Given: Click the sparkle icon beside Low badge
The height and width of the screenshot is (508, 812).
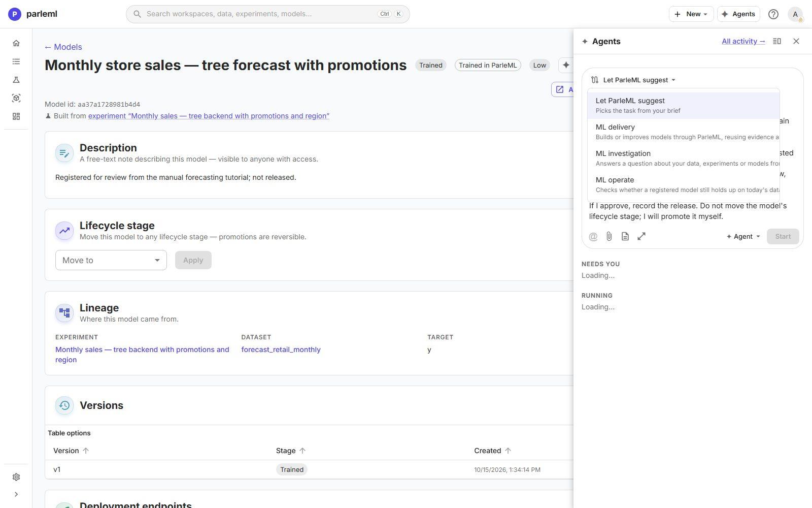Looking at the screenshot, I should (566, 65).
